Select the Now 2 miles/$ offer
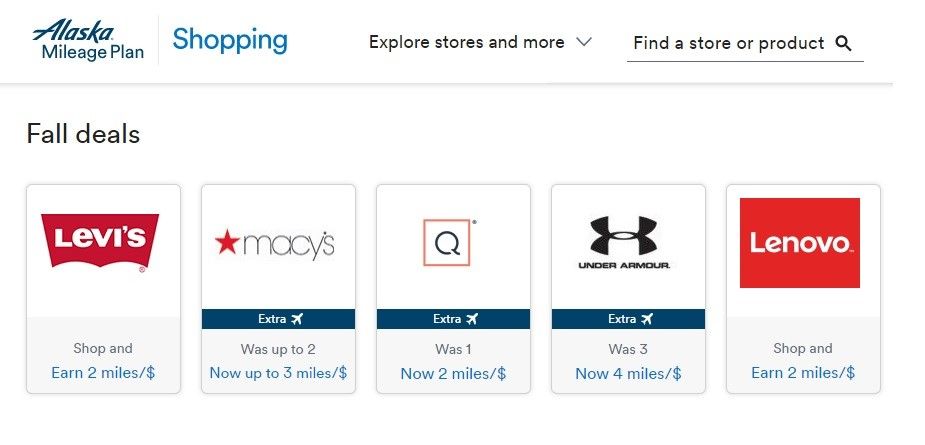The image size is (925, 445). pyautogui.click(x=453, y=373)
